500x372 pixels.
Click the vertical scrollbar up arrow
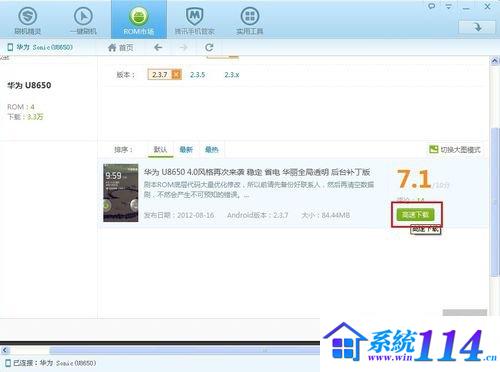pyautogui.click(x=494, y=61)
